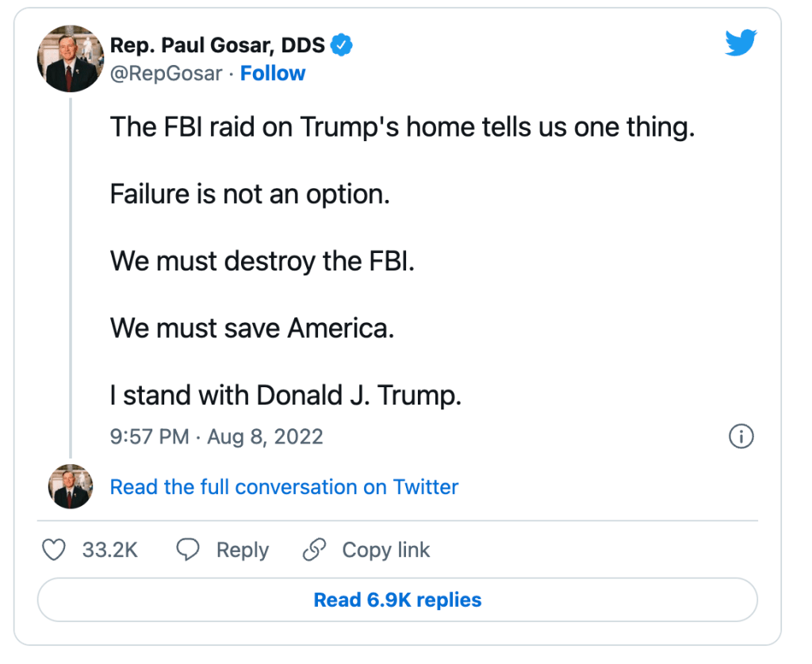Open the Read 6.9K replies button
The image size is (812, 664).
pos(397,600)
